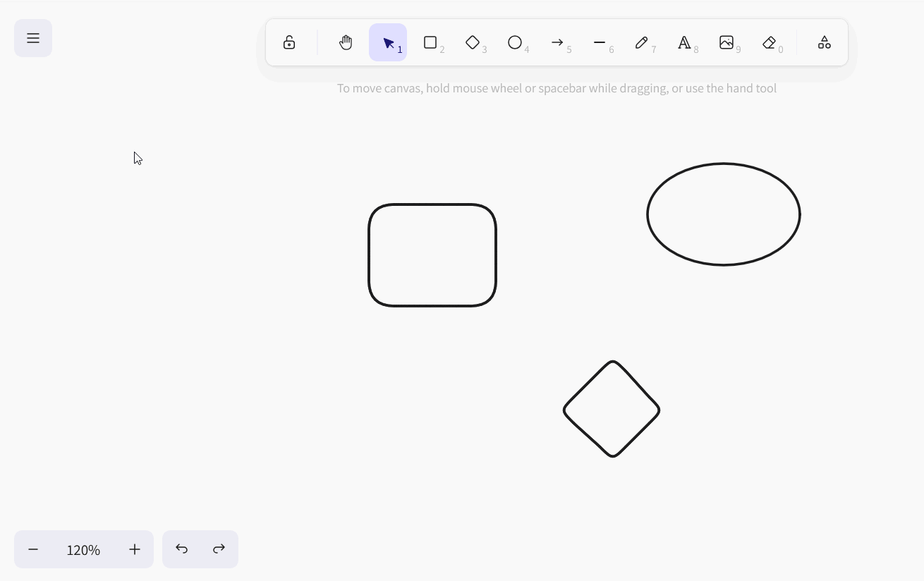The height and width of the screenshot is (581, 924).
Task: Choose the Line tool
Action: tap(600, 43)
